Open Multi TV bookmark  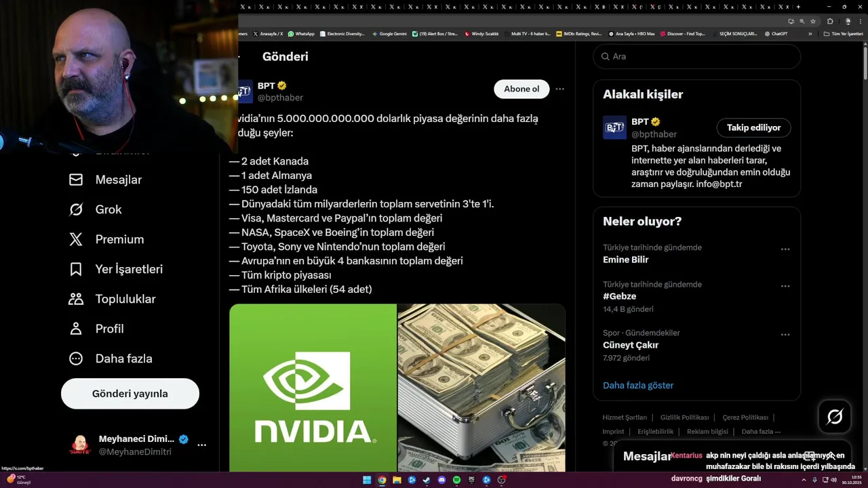point(527,33)
